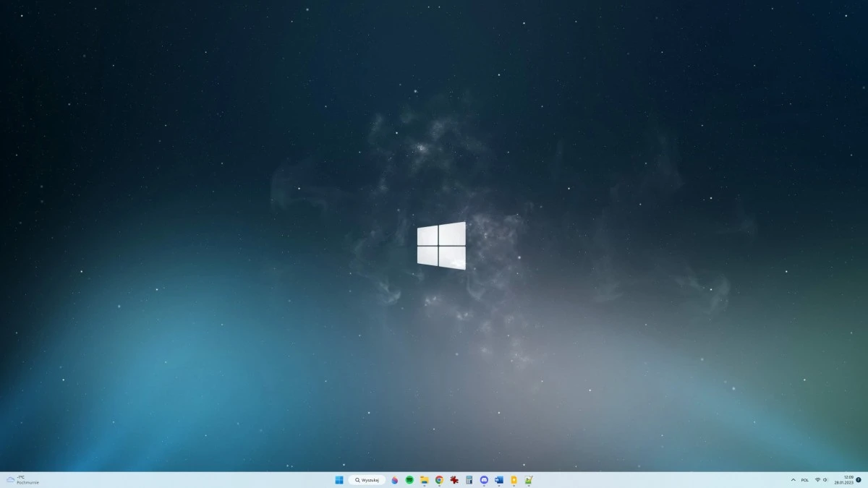Image resolution: width=868 pixels, height=488 pixels.
Task: Open the yellow sticky notes app
Action: pyautogui.click(x=513, y=479)
